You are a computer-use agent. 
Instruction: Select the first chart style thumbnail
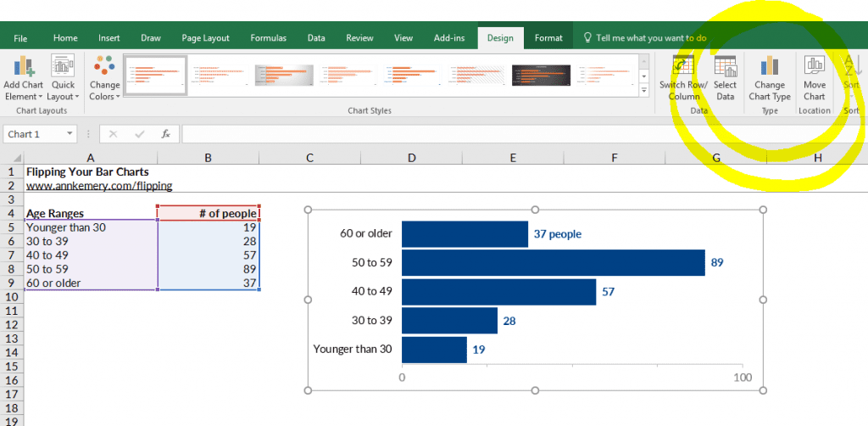pos(156,75)
